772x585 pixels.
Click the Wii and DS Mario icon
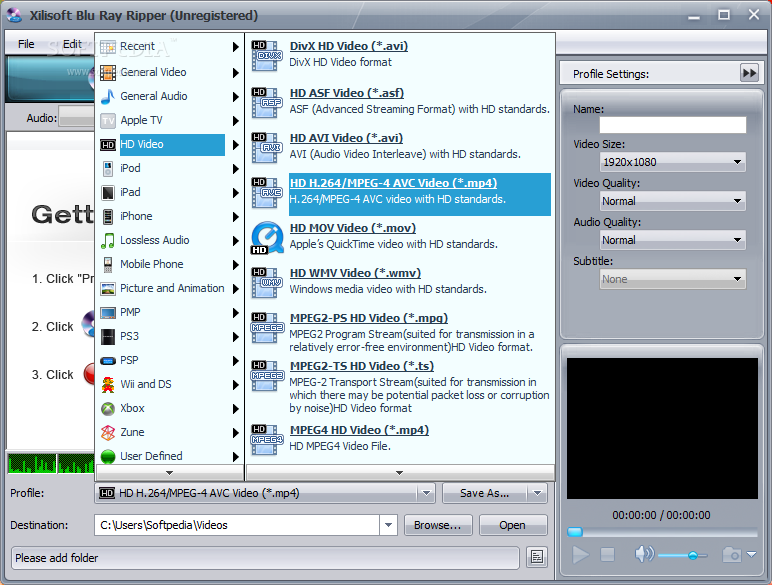[x=108, y=385]
